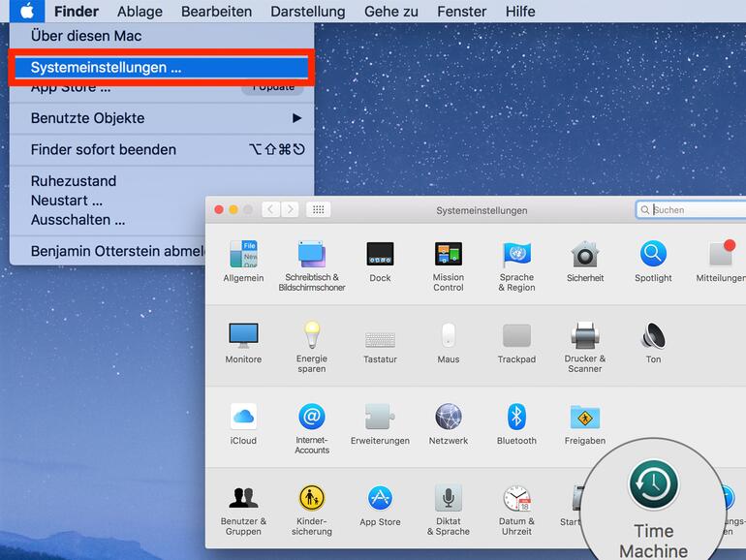Open Energie sparen settings

coord(312,347)
